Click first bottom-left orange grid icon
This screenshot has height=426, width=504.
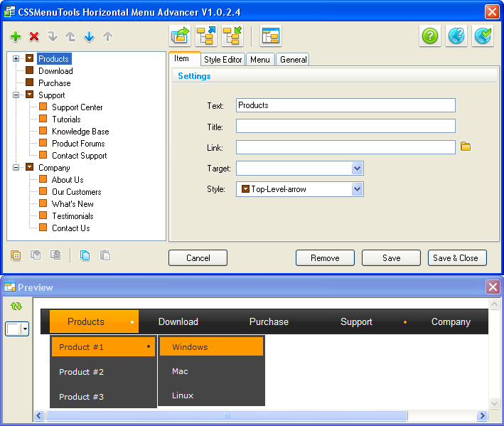tap(16, 255)
